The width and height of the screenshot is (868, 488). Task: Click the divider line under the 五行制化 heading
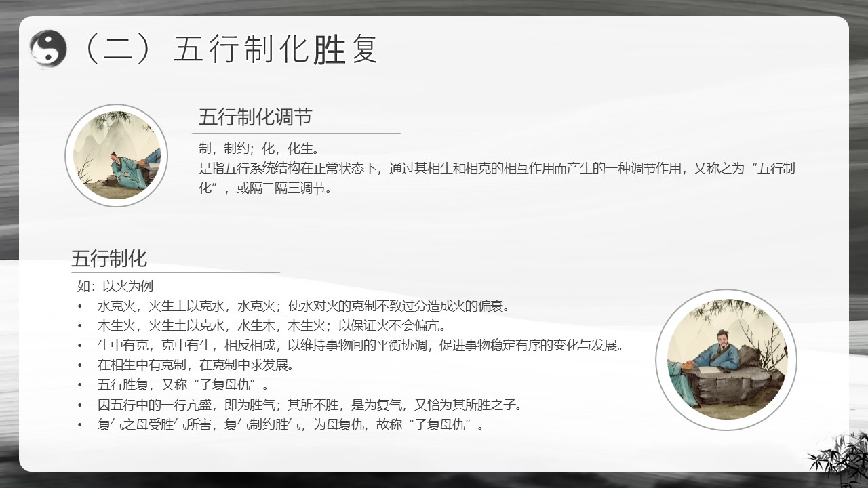click(176, 272)
